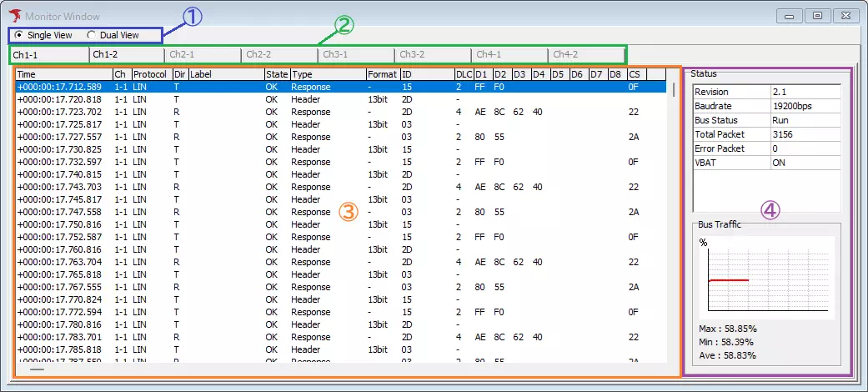Switch to Dual View mode
The width and height of the screenshot is (868, 392).
coord(92,35)
